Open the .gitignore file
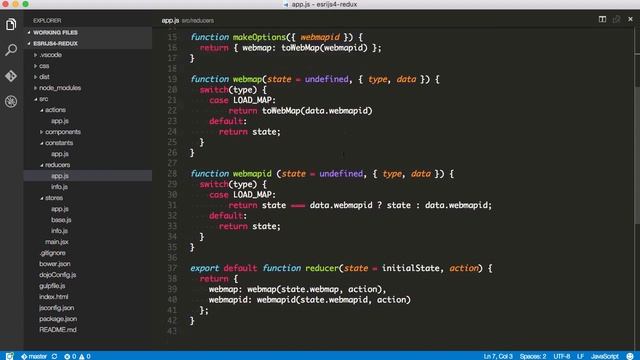This screenshot has height=360, width=640. [52, 253]
